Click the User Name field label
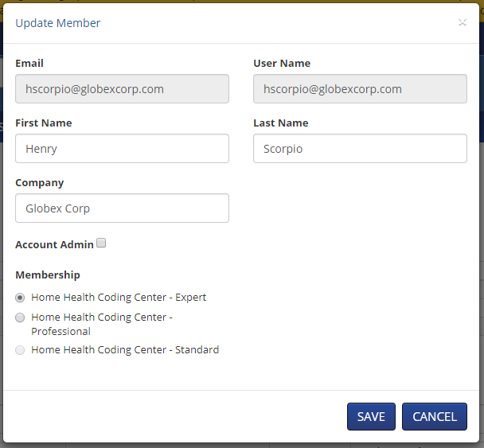Image resolution: width=484 pixels, height=448 pixels. click(282, 63)
